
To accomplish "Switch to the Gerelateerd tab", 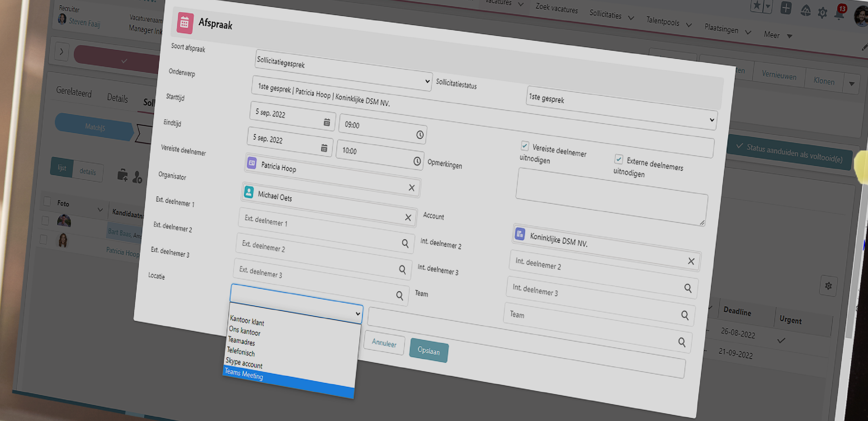I will pos(74,92).
